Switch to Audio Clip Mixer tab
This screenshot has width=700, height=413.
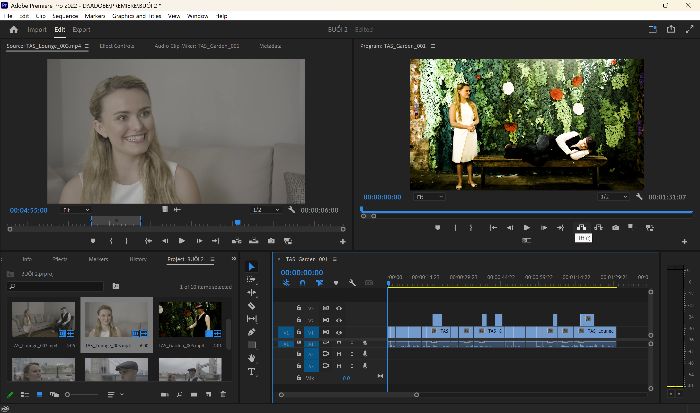point(197,46)
